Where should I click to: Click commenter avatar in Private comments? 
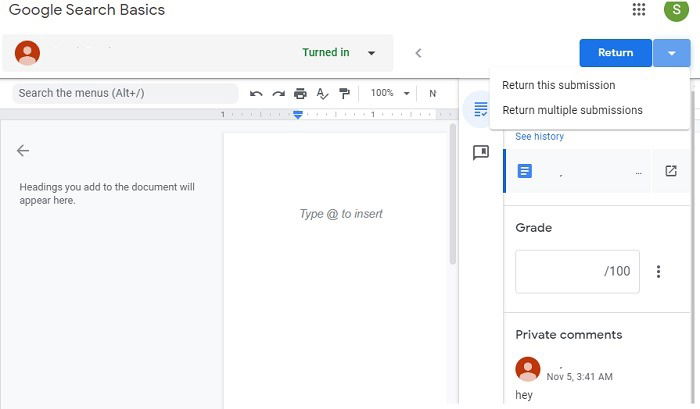click(528, 369)
